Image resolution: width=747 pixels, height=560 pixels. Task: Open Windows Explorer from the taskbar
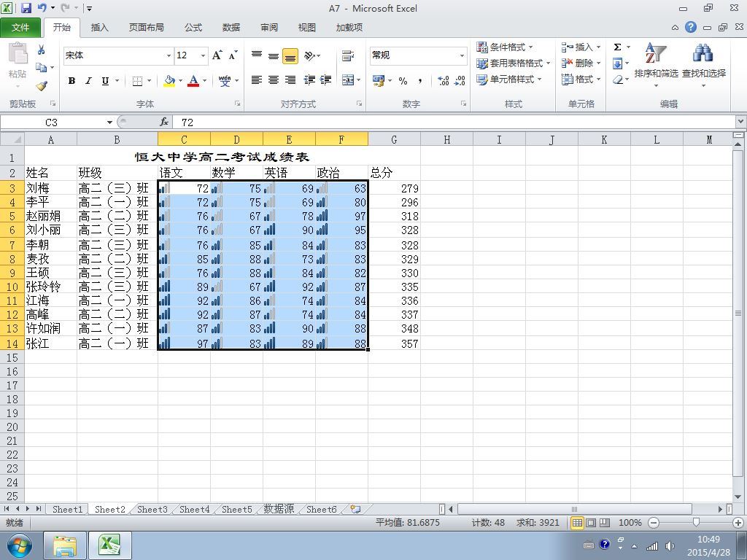(65, 545)
